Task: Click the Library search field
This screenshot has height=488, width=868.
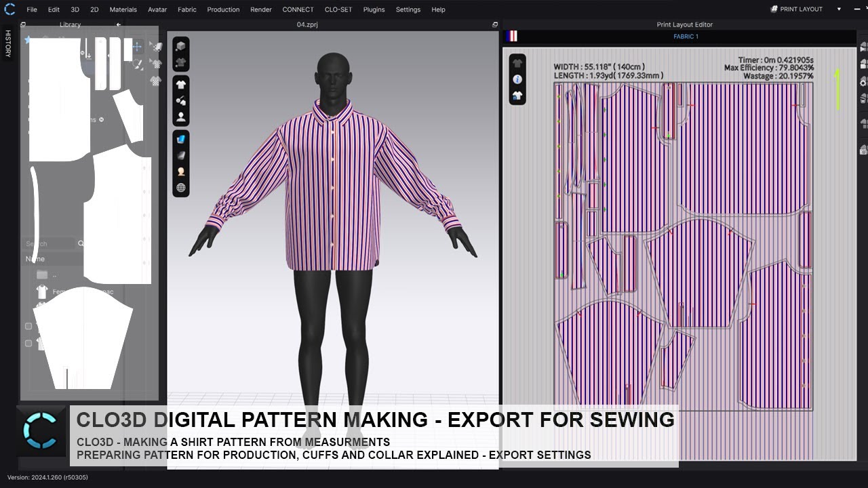Action: click(49, 243)
